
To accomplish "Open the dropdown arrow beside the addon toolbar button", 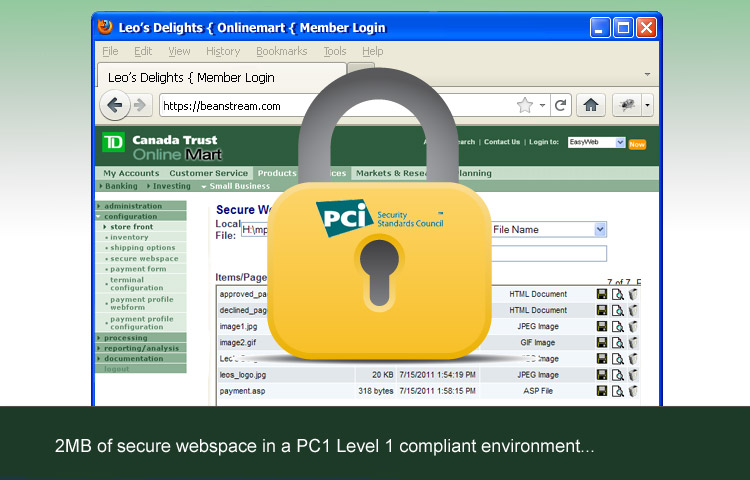I will pyautogui.click(x=647, y=105).
